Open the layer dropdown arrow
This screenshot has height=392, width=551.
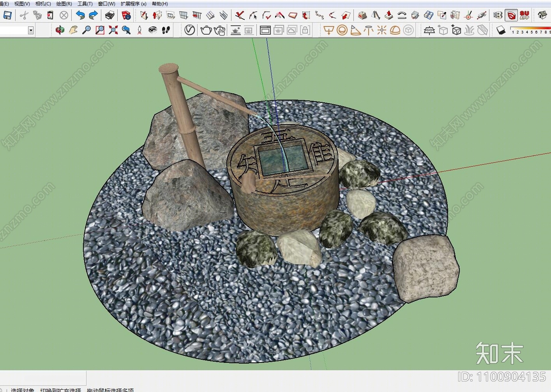coord(31,30)
